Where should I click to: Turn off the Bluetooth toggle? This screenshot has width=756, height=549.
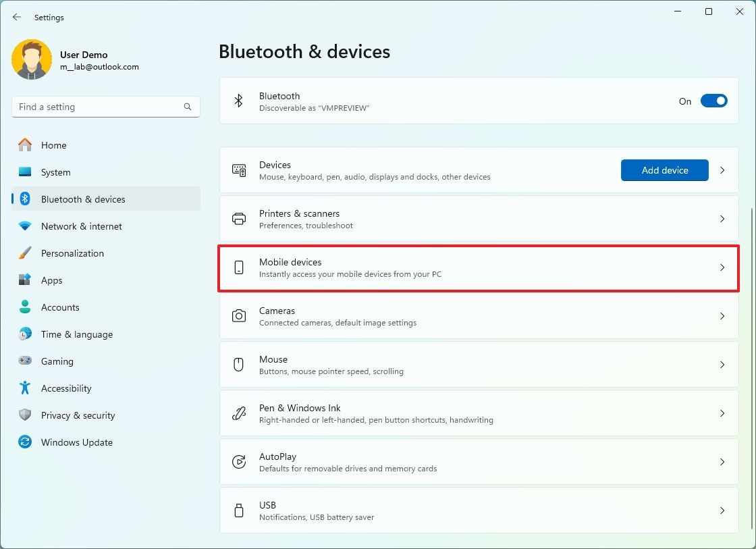point(713,101)
